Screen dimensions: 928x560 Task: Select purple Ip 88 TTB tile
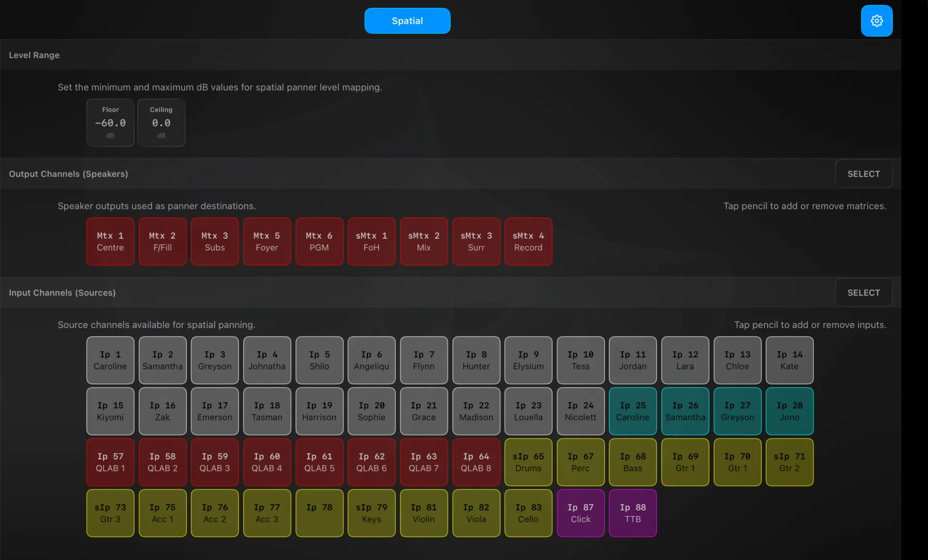[x=633, y=513]
